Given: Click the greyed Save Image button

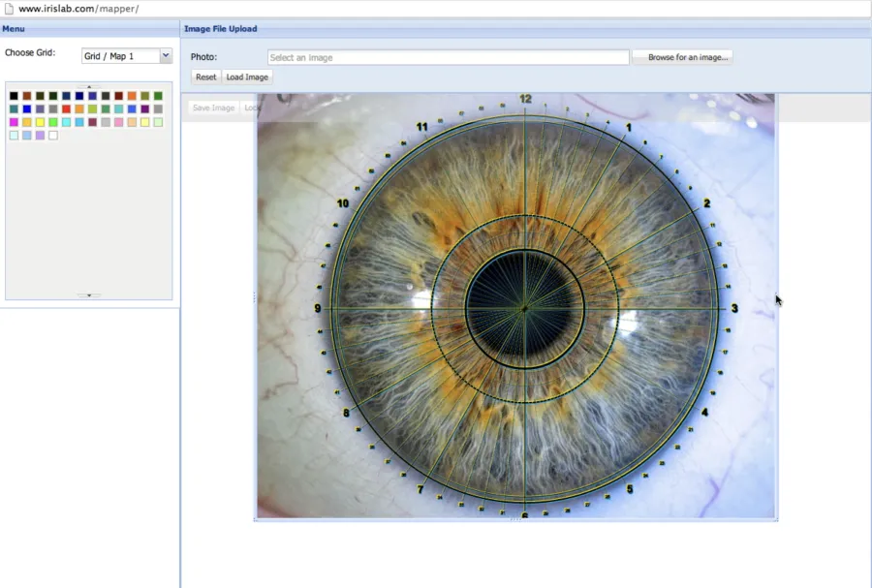Looking at the screenshot, I should pos(213,108).
